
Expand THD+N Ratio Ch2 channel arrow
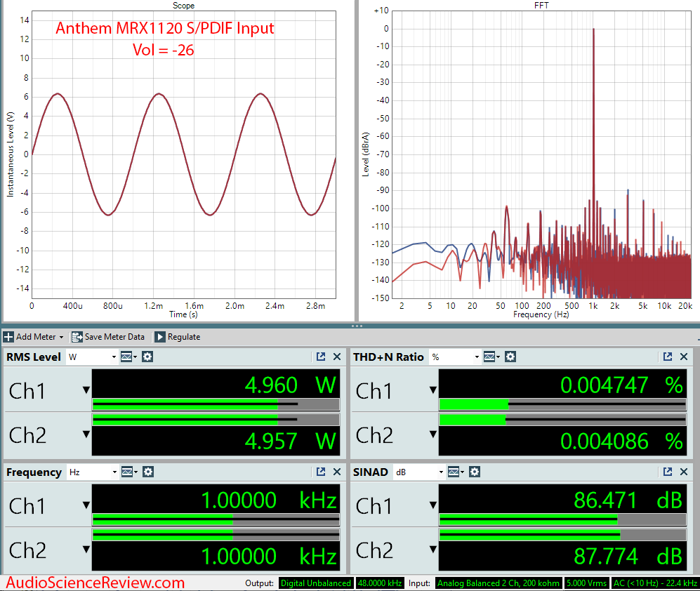[x=433, y=434]
